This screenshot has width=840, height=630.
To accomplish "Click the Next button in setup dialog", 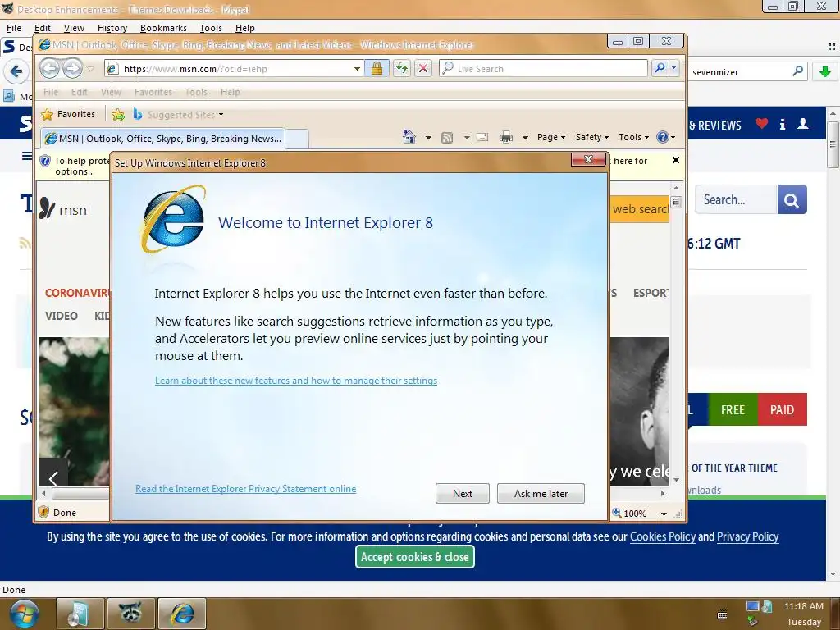I will (x=463, y=493).
